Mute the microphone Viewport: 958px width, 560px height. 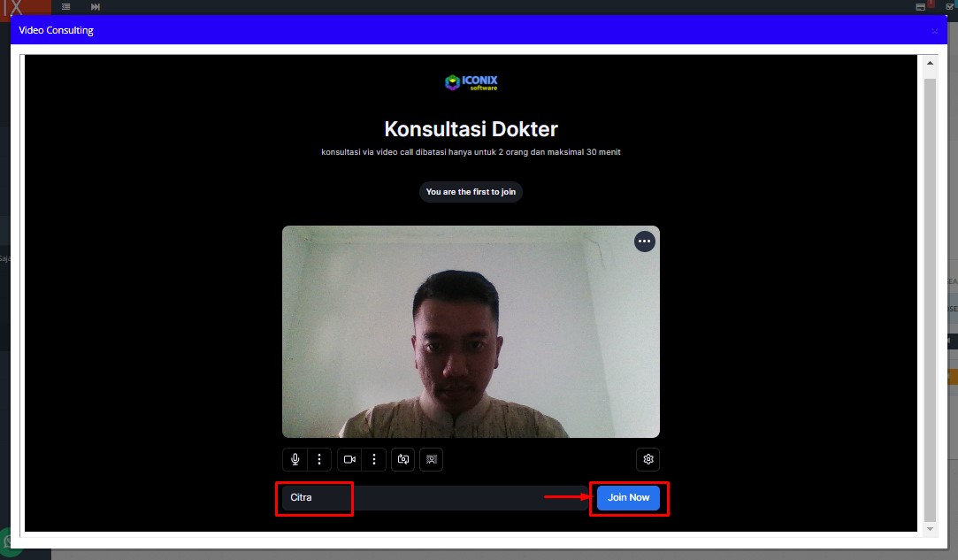coord(295,460)
